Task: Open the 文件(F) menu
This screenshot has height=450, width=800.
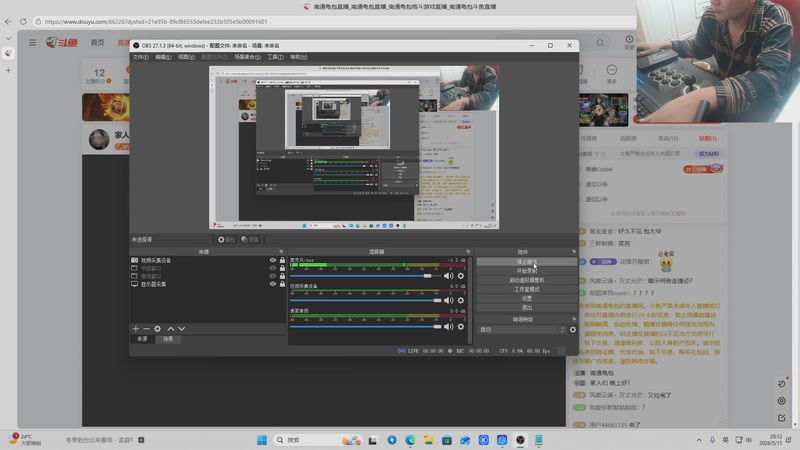Action: [140, 57]
